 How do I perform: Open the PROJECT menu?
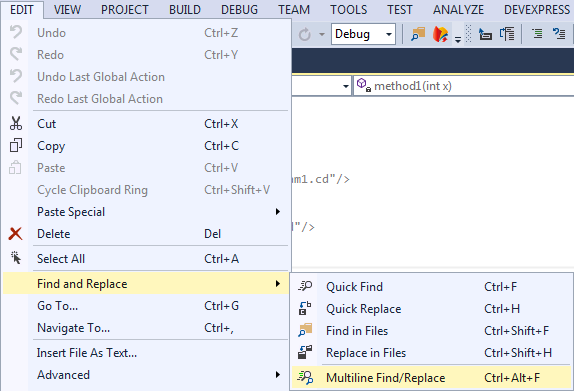[x=125, y=10]
